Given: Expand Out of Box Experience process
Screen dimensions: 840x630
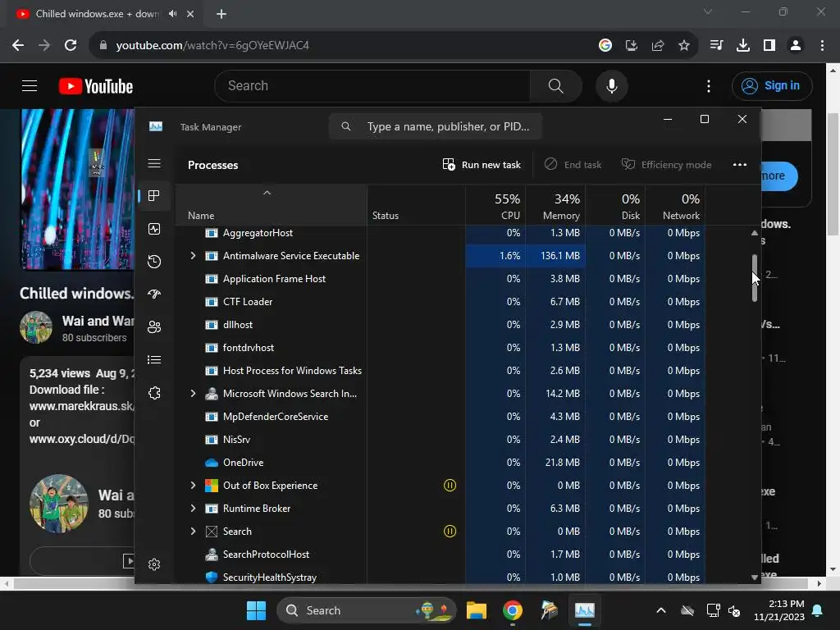Looking at the screenshot, I should click(193, 486).
